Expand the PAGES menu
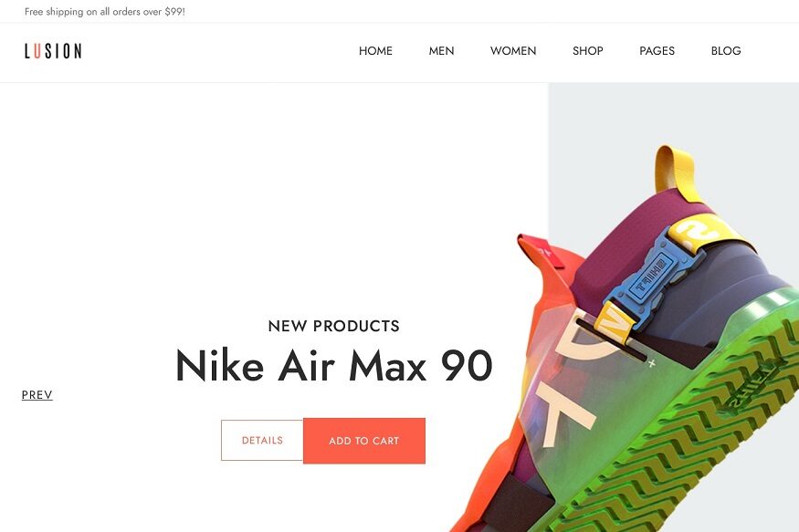Image resolution: width=799 pixels, height=532 pixels. [657, 51]
